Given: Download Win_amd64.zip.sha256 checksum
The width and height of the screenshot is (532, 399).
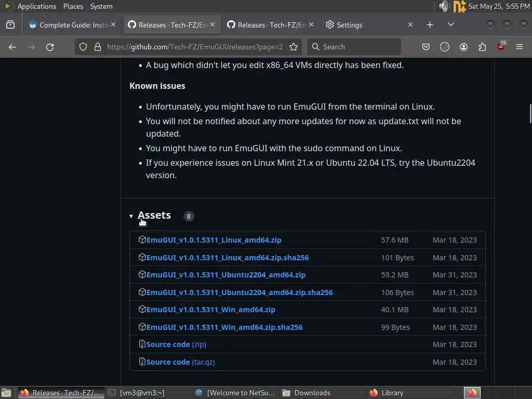Looking at the screenshot, I should (224, 327).
